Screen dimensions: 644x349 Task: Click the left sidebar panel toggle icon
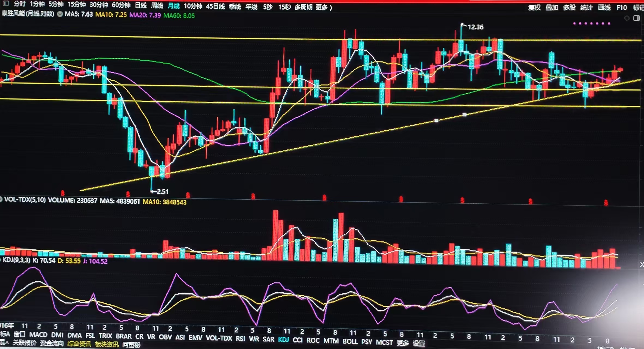tap(5, 4)
